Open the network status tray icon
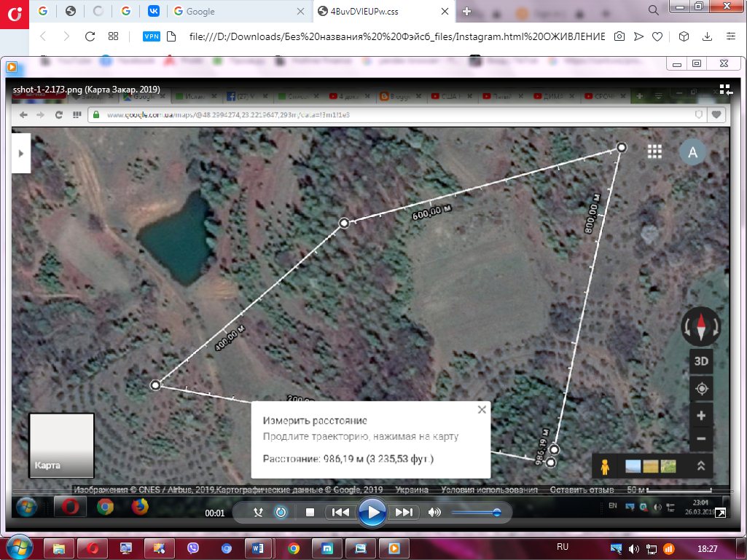The width and height of the screenshot is (747, 560). click(652, 550)
